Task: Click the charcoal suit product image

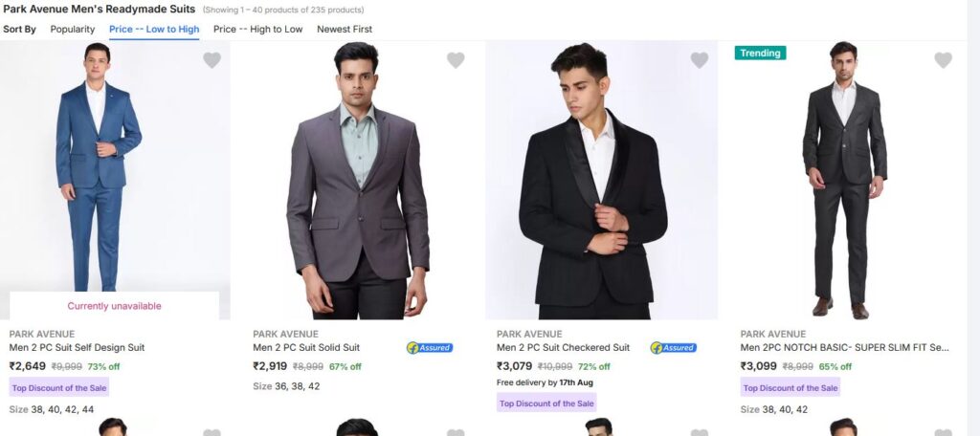Action: point(844,182)
